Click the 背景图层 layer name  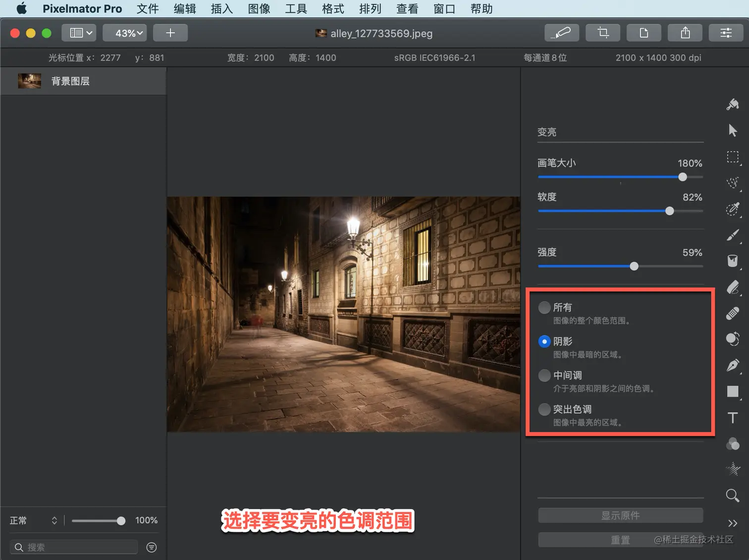coord(70,81)
